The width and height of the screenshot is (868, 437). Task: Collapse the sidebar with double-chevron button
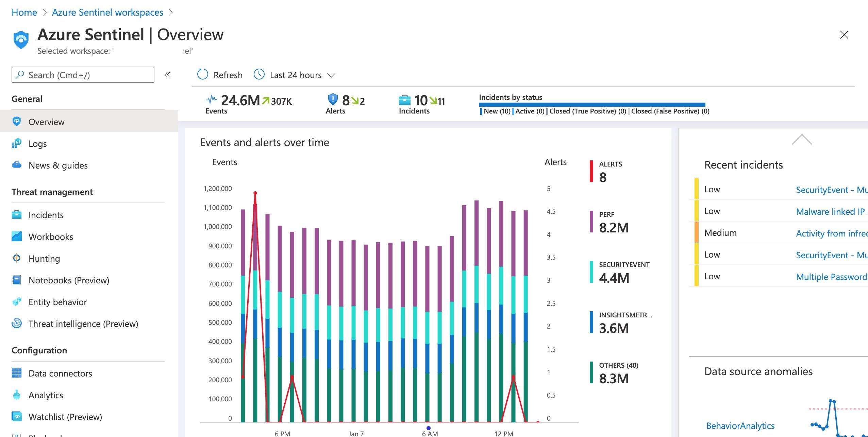point(167,75)
